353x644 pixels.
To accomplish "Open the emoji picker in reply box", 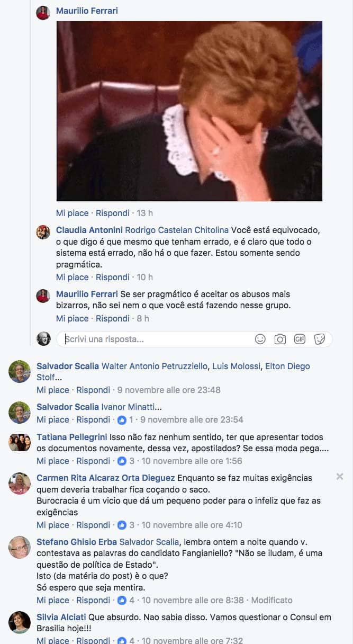I will [x=260, y=339].
